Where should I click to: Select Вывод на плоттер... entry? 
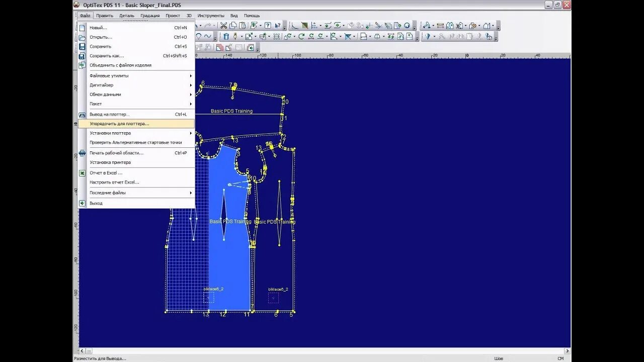(x=136, y=114)
